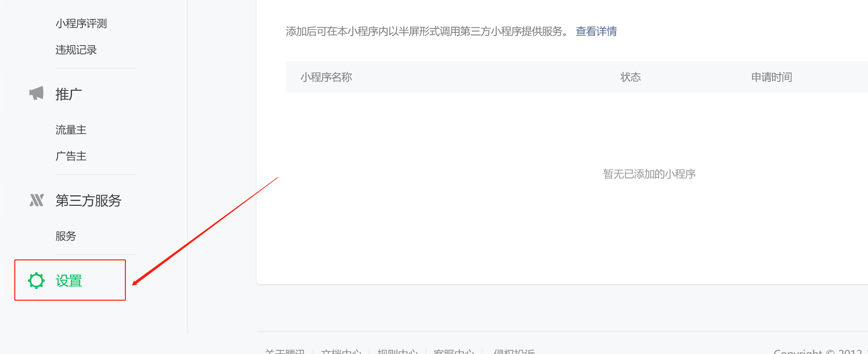Navigate to 广告主 in sidebar
Image resolution: width=868 pixels, height=354 pixels.
coord(71,156)
